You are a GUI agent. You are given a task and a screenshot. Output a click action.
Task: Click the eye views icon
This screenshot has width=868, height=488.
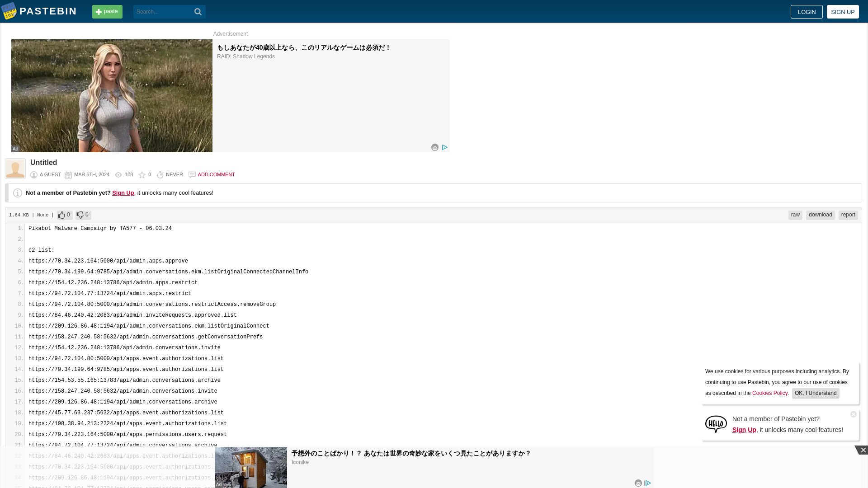point(118,175)
